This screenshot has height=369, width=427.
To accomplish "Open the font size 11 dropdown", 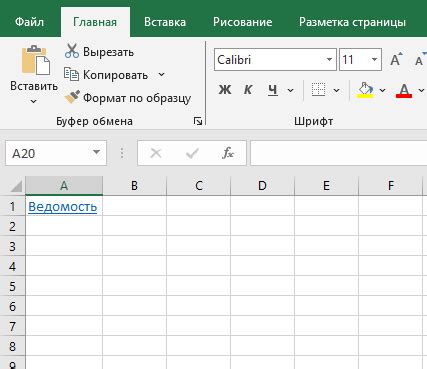I will tap(374, 60).
